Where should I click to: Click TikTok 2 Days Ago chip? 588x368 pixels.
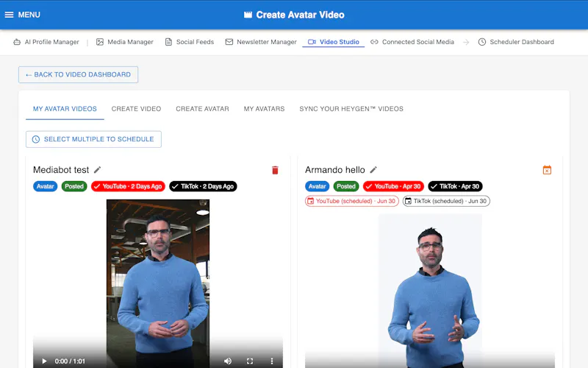[x=204, y=186]
